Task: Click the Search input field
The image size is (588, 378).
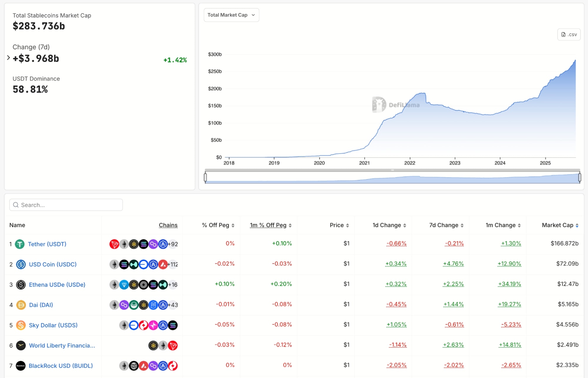Action: [66, 205]
